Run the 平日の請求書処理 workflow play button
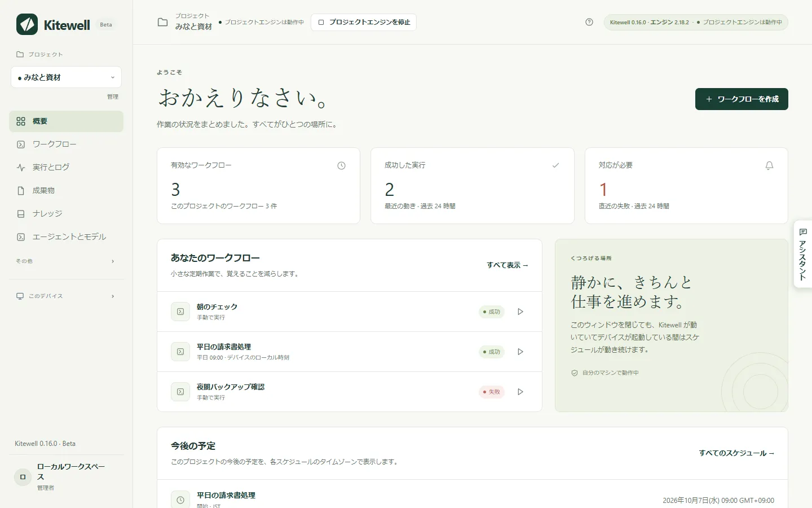The height and width of the screenshot is (508, 812). point(520,352)
